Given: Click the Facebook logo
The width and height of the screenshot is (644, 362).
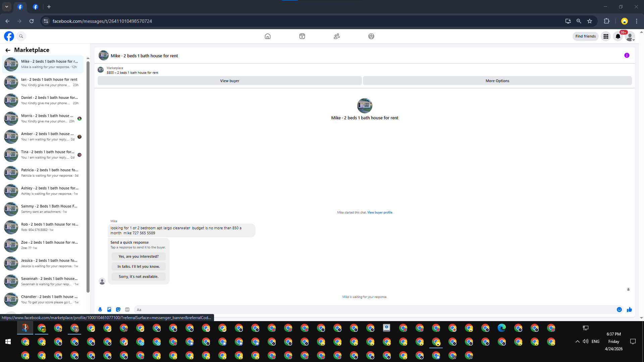Looking at the screenshot, I should click(x=9, y=36).
